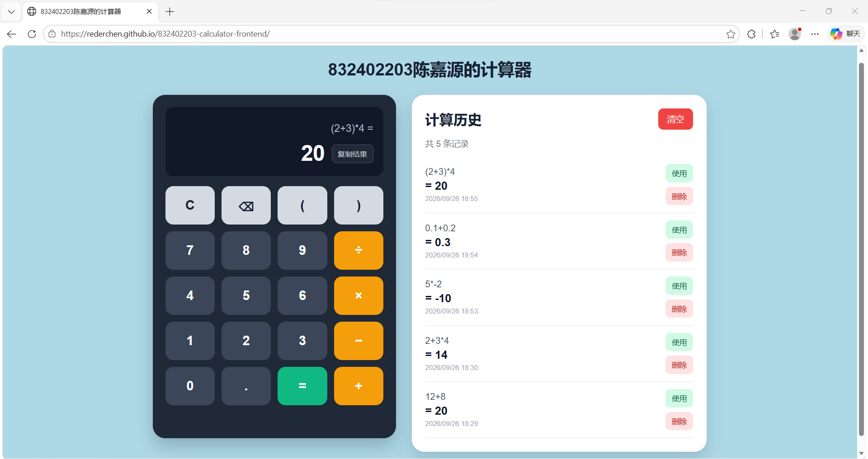
Task: Delete the 0.1+0.2 history record
Action: pos(679,253)
